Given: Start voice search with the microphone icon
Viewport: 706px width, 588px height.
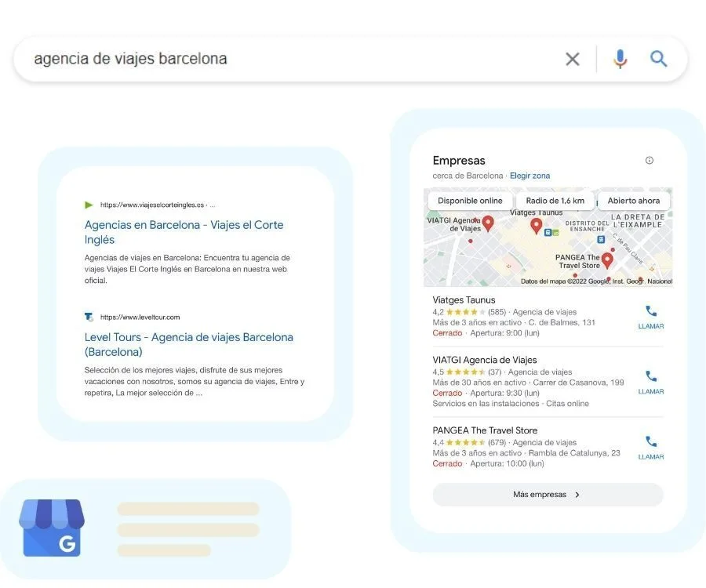Looking at the screenshot, I should (x=620, y=59).
